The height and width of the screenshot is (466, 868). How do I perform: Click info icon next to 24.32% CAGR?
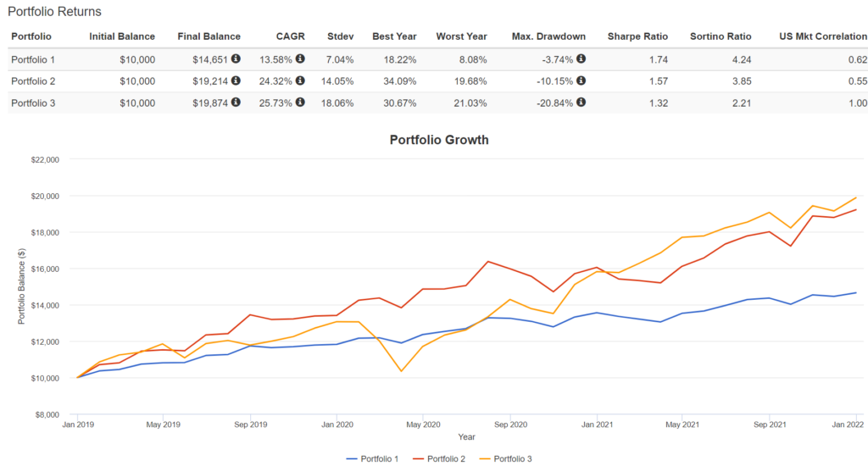tap(300, 81)
